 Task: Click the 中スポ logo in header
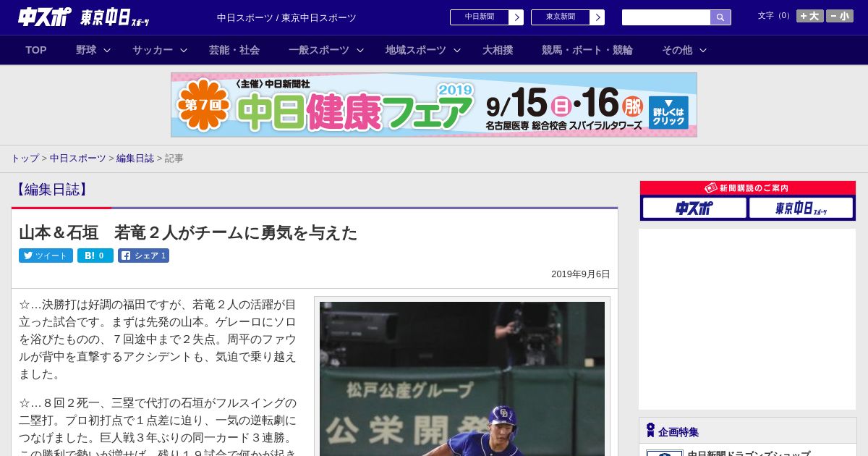tap(44, 17)
